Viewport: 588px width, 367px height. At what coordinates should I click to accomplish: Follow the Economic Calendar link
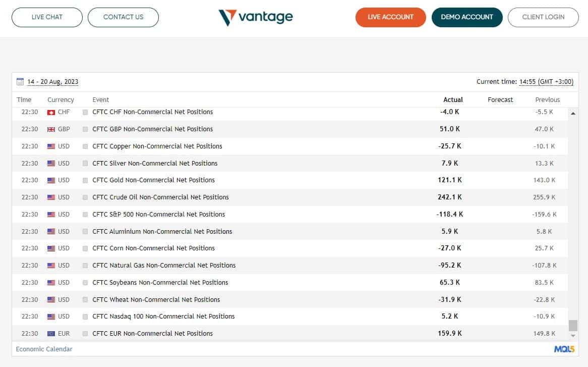(x=44, y=349)
